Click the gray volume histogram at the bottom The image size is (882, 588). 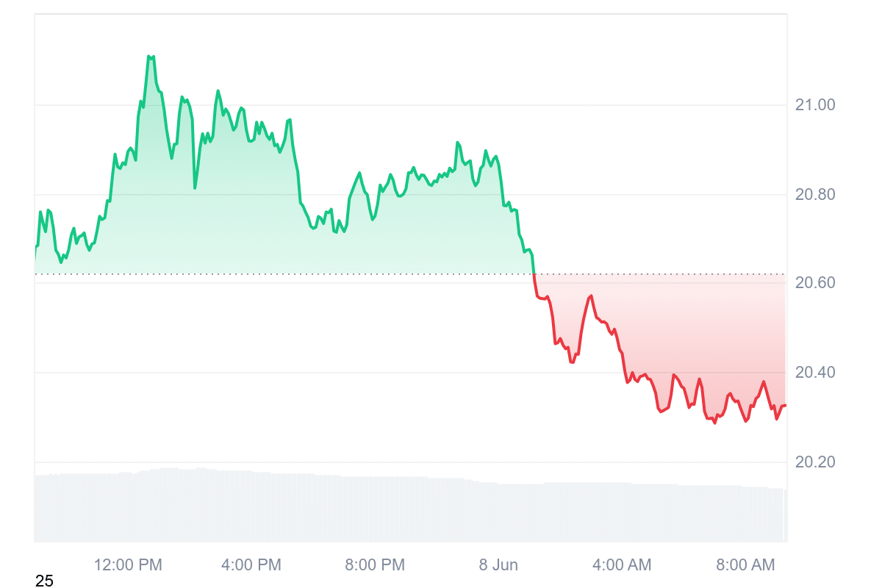410,507
